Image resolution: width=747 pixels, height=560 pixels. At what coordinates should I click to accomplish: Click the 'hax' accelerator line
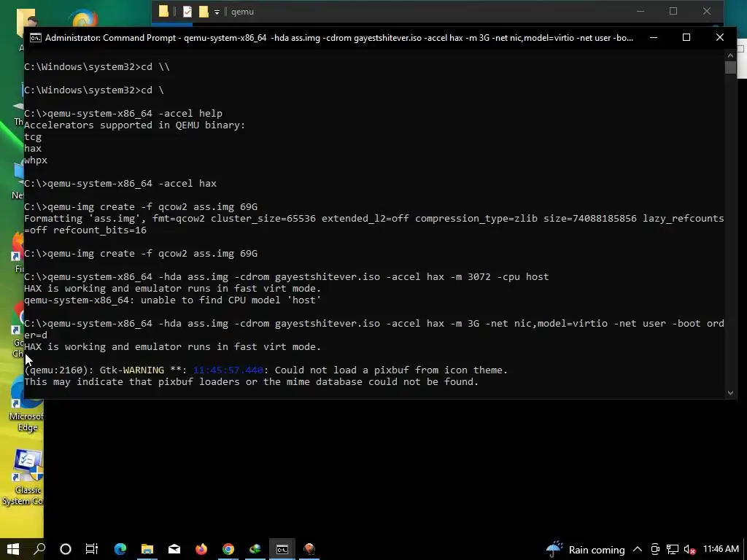(x=33, y=149)
